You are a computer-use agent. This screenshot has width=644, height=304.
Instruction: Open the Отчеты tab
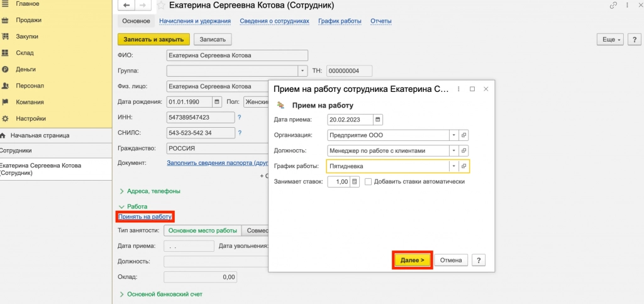(x=381, y=21)
